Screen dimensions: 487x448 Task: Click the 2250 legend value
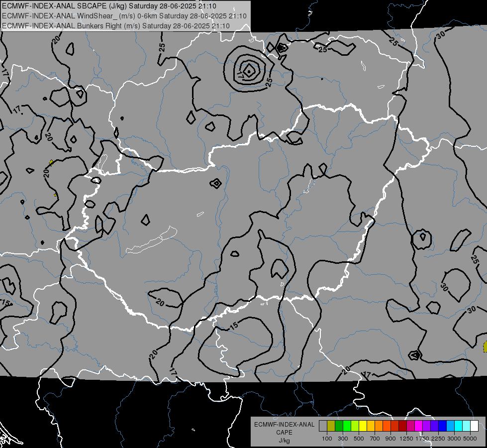[439, 439]
